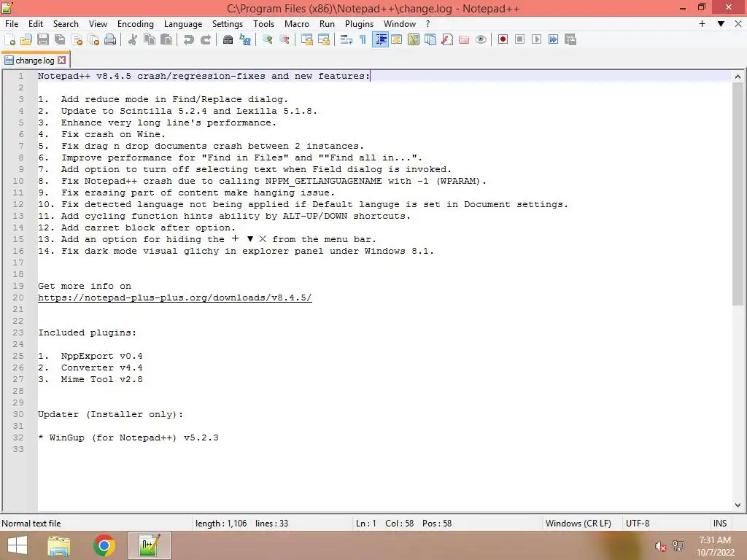Close the change.log tab with its red X
Viewport: 747px width, 560px height.
click(62, 60)
